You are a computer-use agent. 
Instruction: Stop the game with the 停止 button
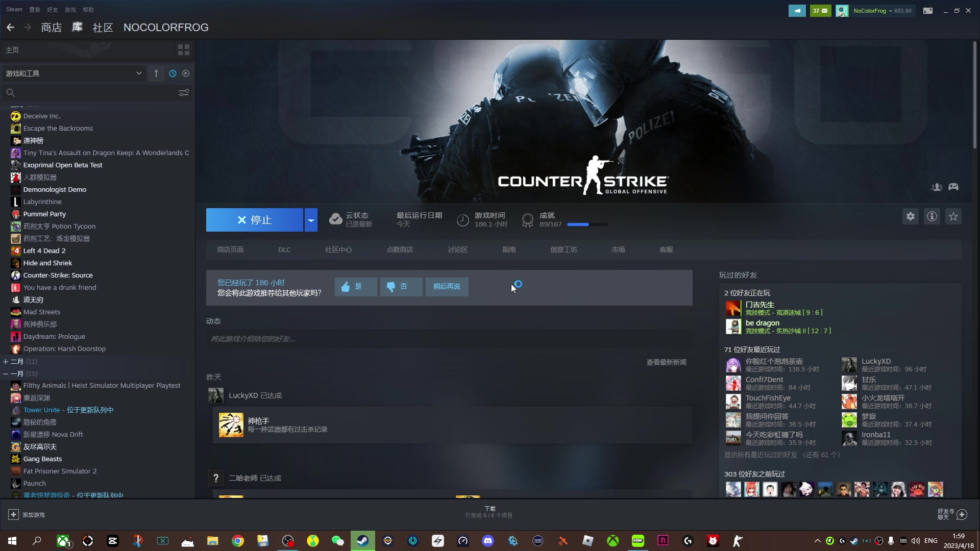click(x=255, y=220)
